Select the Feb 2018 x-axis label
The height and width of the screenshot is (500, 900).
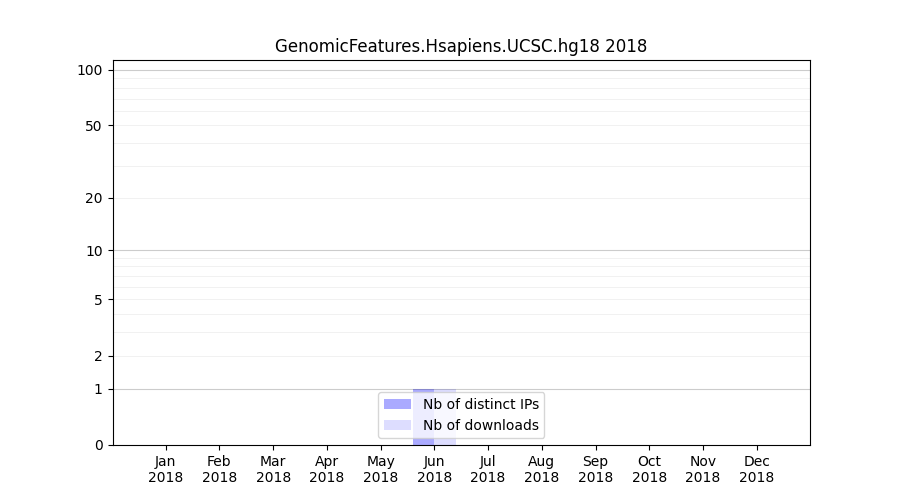tap(219, 469)
